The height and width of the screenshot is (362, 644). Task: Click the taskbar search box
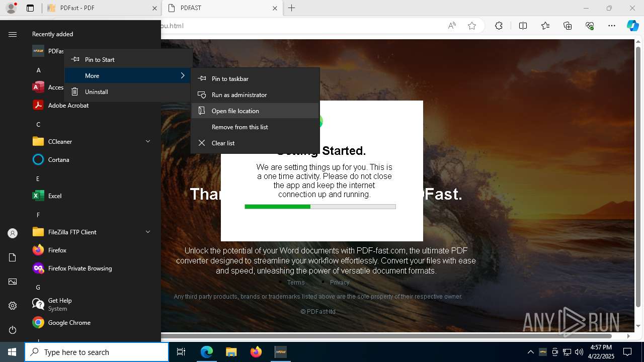tap(97, 352)
